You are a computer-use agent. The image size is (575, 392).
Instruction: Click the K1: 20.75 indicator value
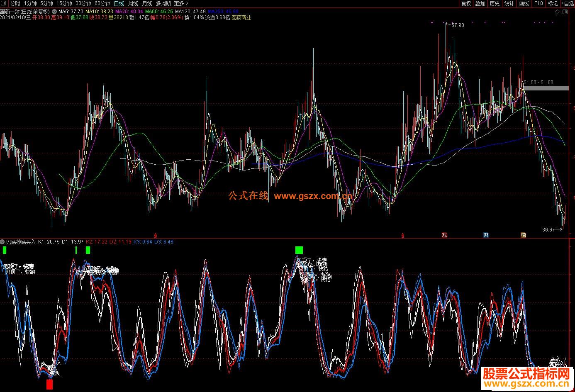click(49, 241)
